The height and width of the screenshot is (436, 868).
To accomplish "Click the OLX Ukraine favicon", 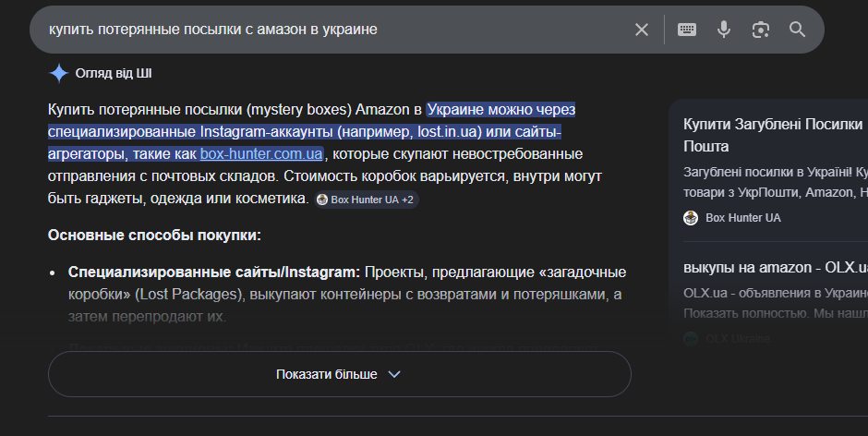I will point(691,338).
